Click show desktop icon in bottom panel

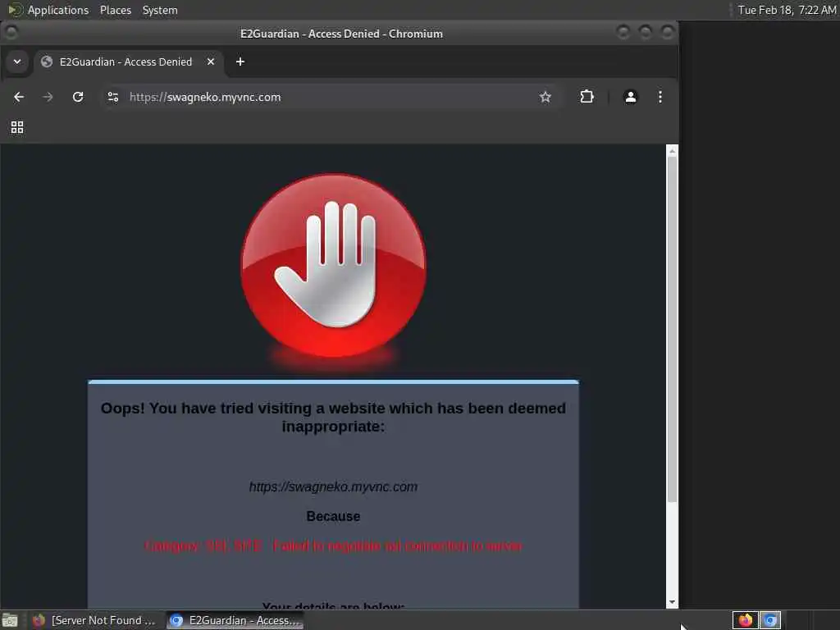(x=10, y=620)
